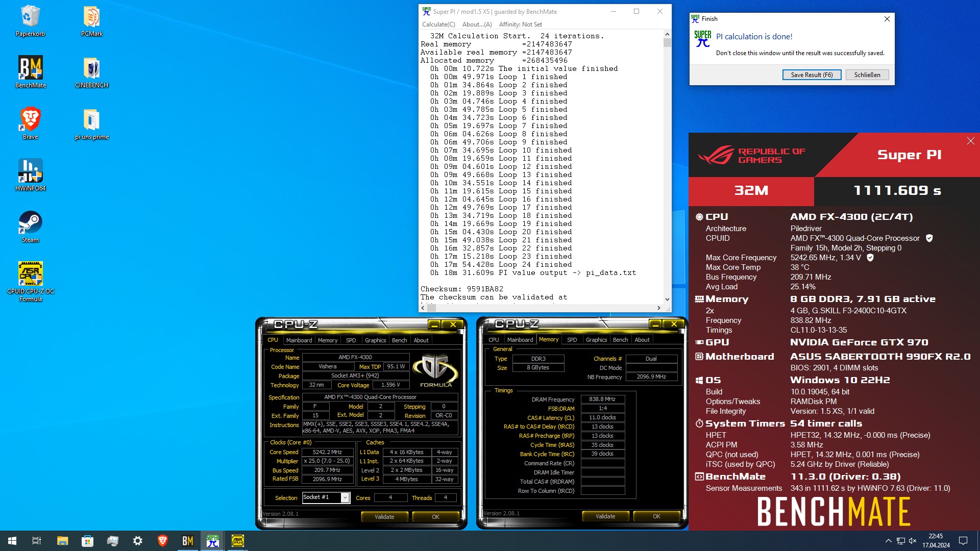Click the 1111.609 s result text
Image resolution: width=980 pixels, height=551 pixels.
click(897, 191)
